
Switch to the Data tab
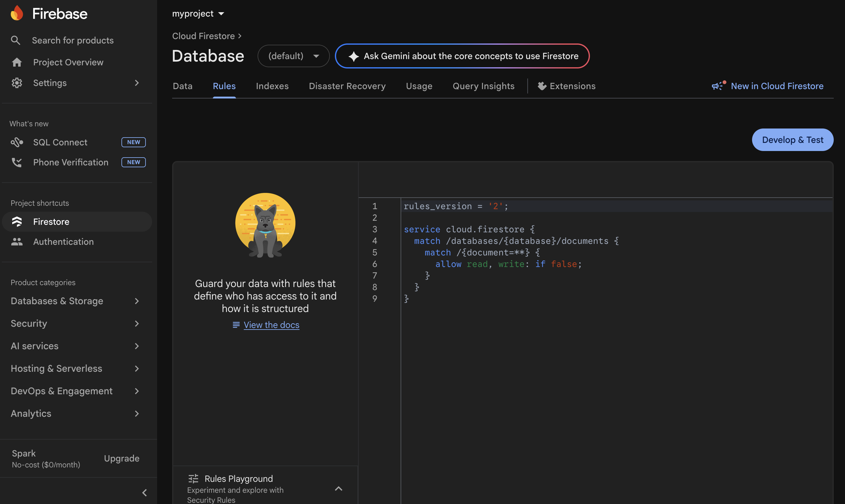pos(182,86)
